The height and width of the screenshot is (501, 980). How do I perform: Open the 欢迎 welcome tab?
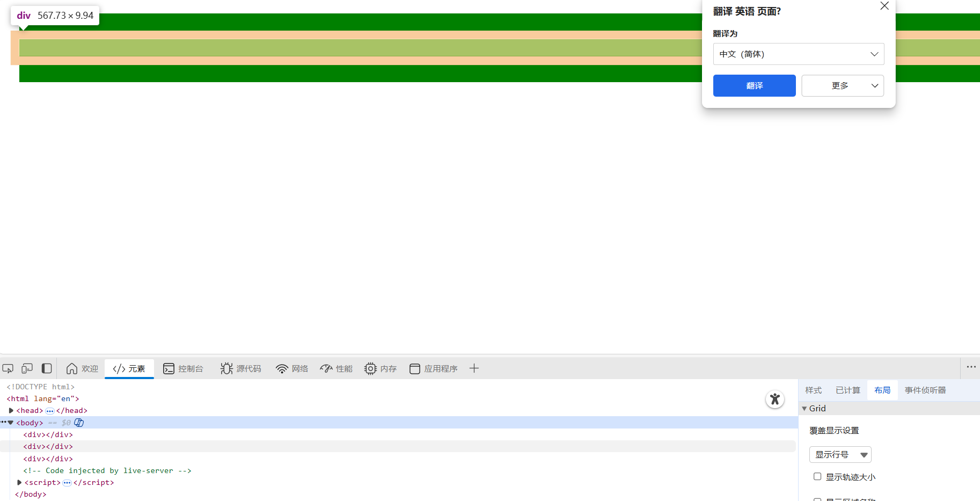(82, 369)
